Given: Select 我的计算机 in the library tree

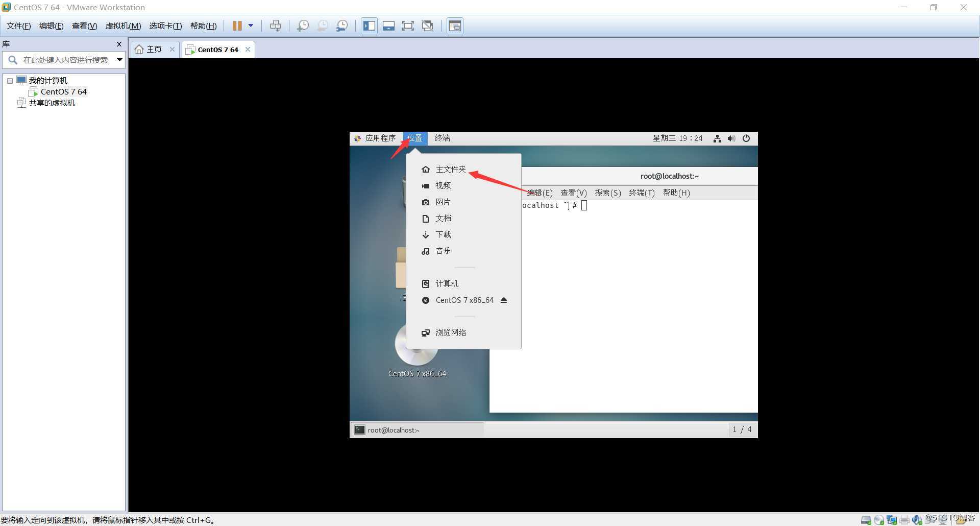Looking at the screenshot, I should [48, 81].
